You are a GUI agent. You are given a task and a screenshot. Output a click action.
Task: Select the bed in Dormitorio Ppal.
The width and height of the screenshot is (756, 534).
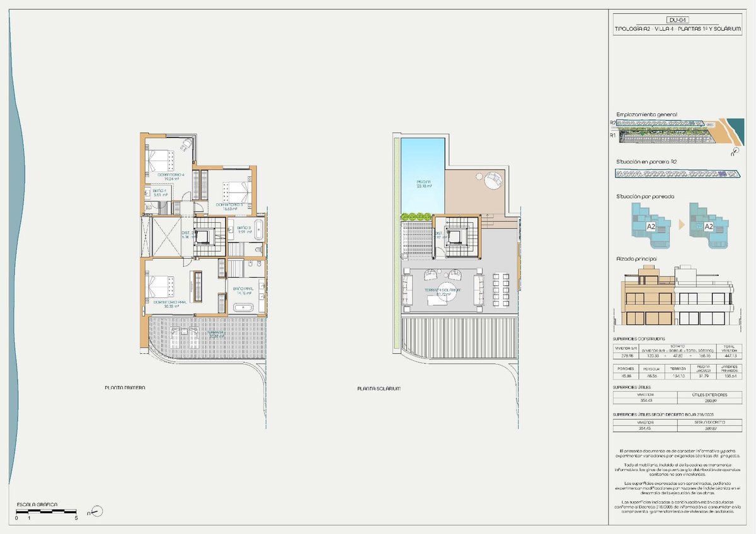[159, 287]
